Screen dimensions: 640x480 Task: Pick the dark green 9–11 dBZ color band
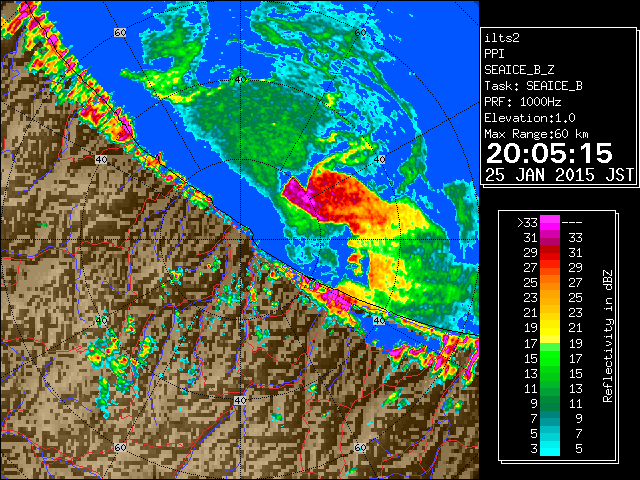click(550, 403)
